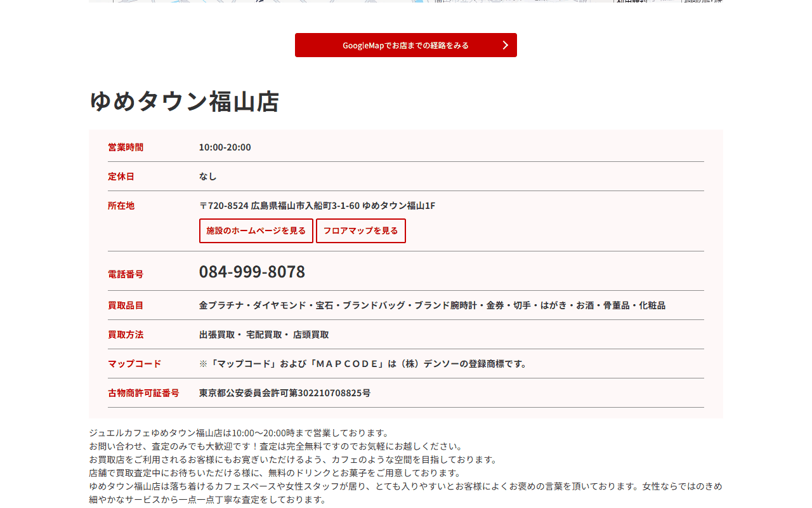812x508 pixels.
Task: Open the GoogleMap route button
Action: coord(406,45)
